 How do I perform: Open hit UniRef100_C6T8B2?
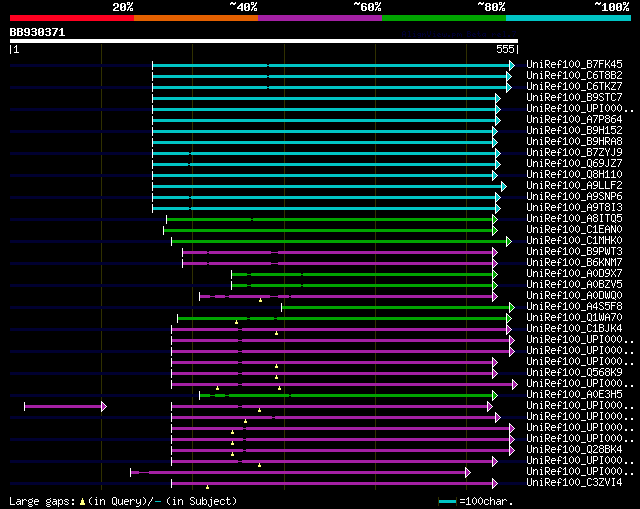pyautogui.click(x=574, y=76)
